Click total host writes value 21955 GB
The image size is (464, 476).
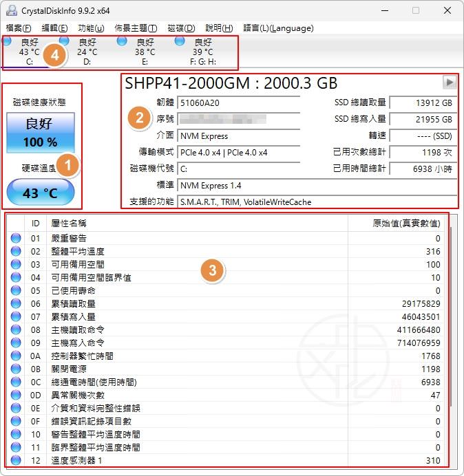pyautogui.click(x=423, y=119)
